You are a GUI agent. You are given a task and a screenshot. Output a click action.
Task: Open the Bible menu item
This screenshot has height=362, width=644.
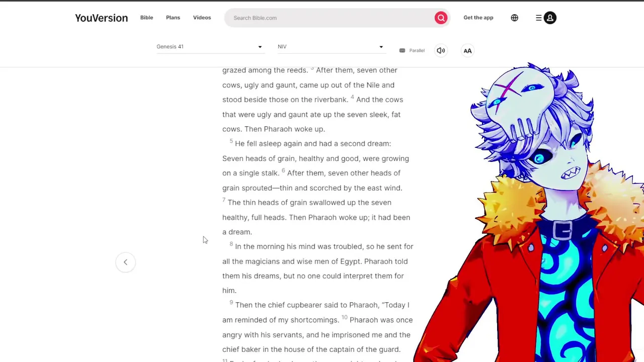point(146,18)
